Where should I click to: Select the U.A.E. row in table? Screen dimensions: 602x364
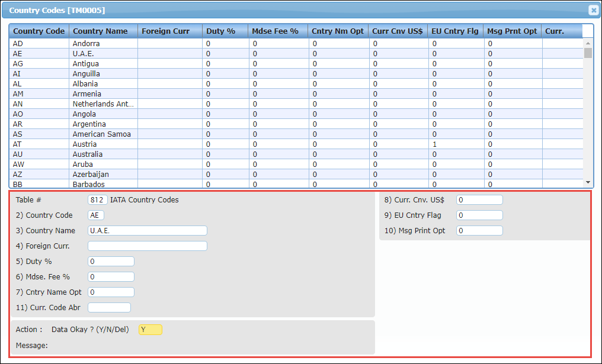click(x=296, y=54)
